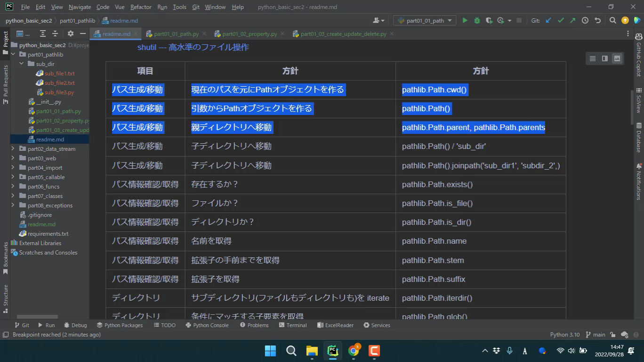Click the Git update project arrow

(548, 21)
